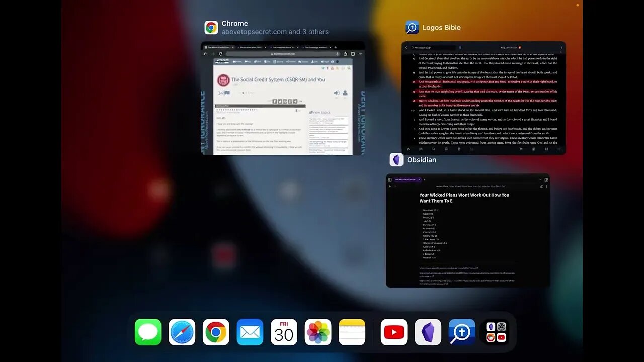This screenshot has width=644, height=362.
Task: Open Obsidian icon in the dock
Action: tap(428, 332)
